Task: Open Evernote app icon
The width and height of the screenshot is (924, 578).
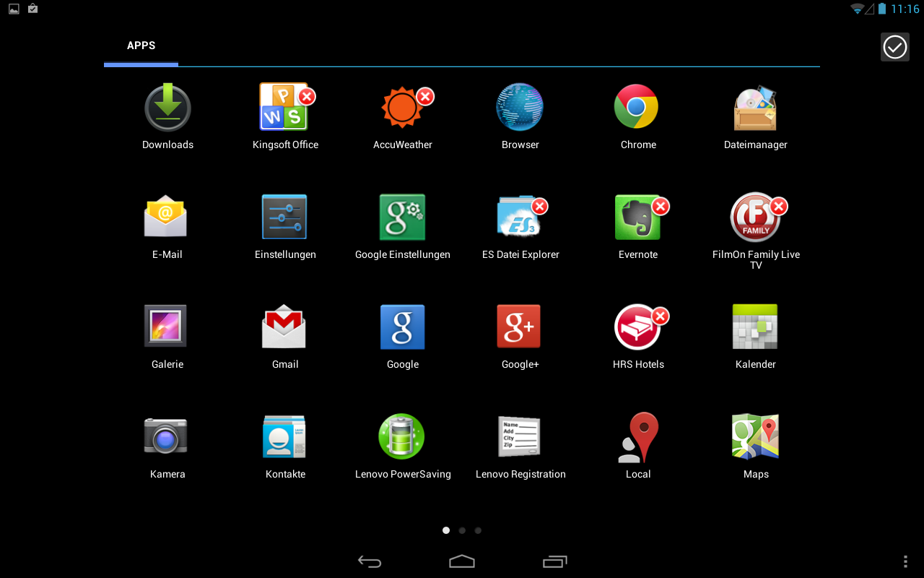Action: coord(637,217)
